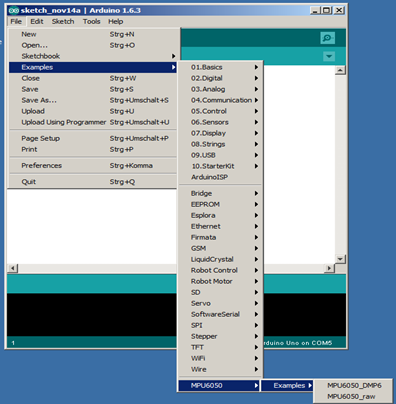Expand the TFT library examples
The width and height of the screenshot is (396, 404).
(x=220, y=347)
